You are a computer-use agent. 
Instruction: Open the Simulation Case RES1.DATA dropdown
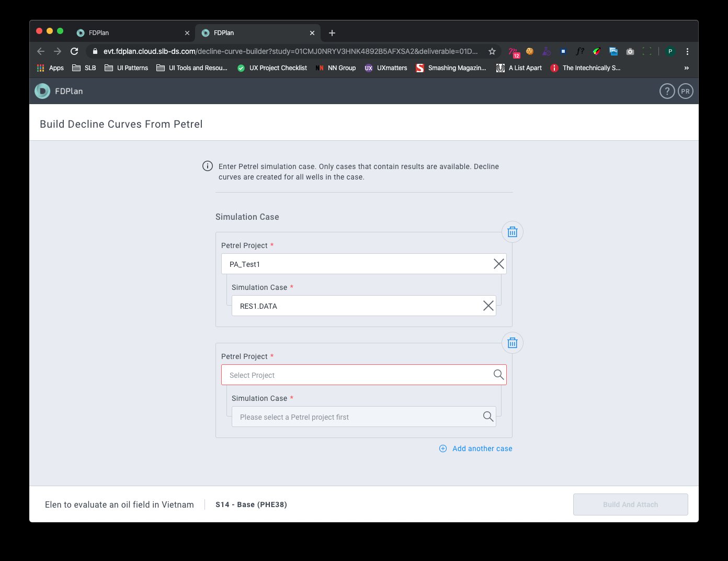click(364, 306)
